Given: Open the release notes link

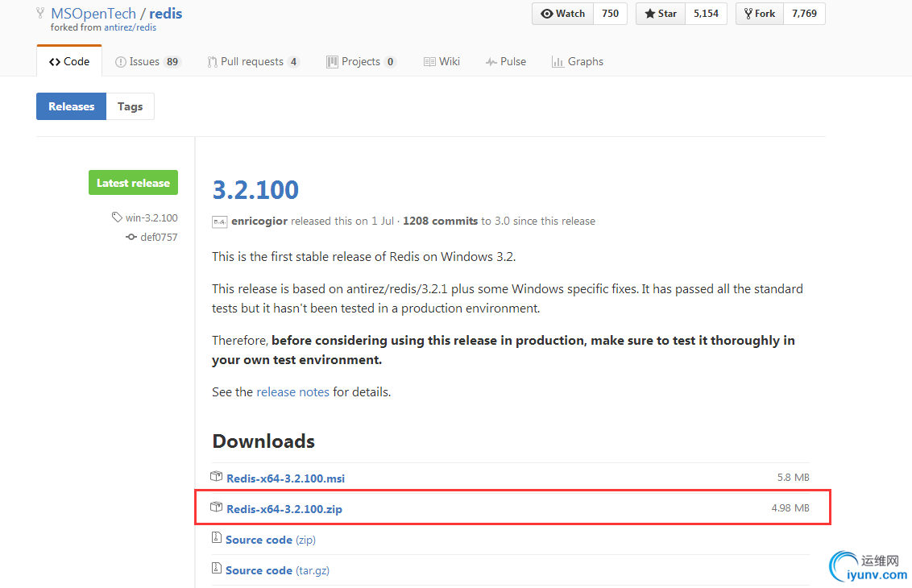Looking at the screenshot, I should [292, 392].
